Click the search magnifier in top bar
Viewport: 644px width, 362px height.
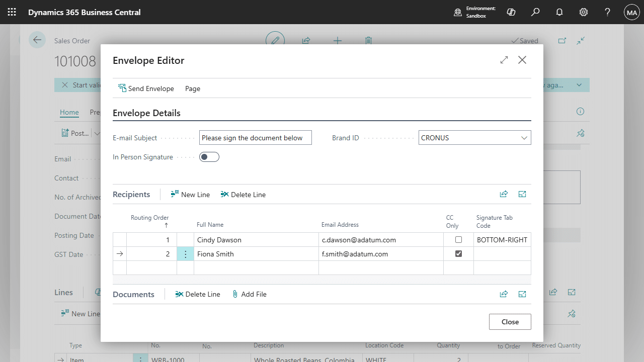coord(535,12)
